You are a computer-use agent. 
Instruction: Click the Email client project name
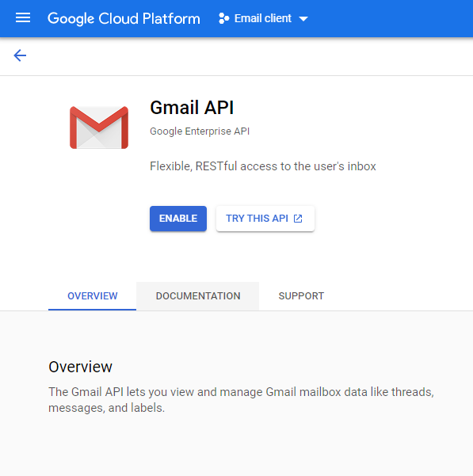[263, 18]
